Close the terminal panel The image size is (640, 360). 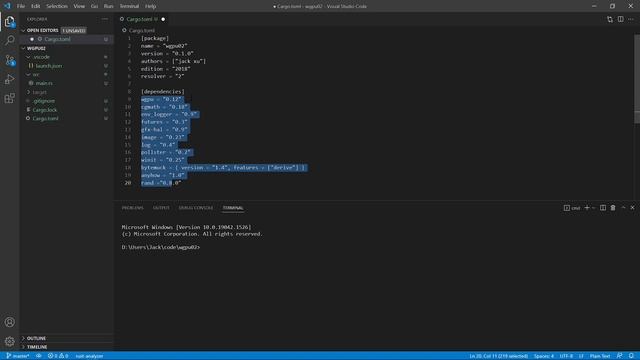(x=632, y=208)
